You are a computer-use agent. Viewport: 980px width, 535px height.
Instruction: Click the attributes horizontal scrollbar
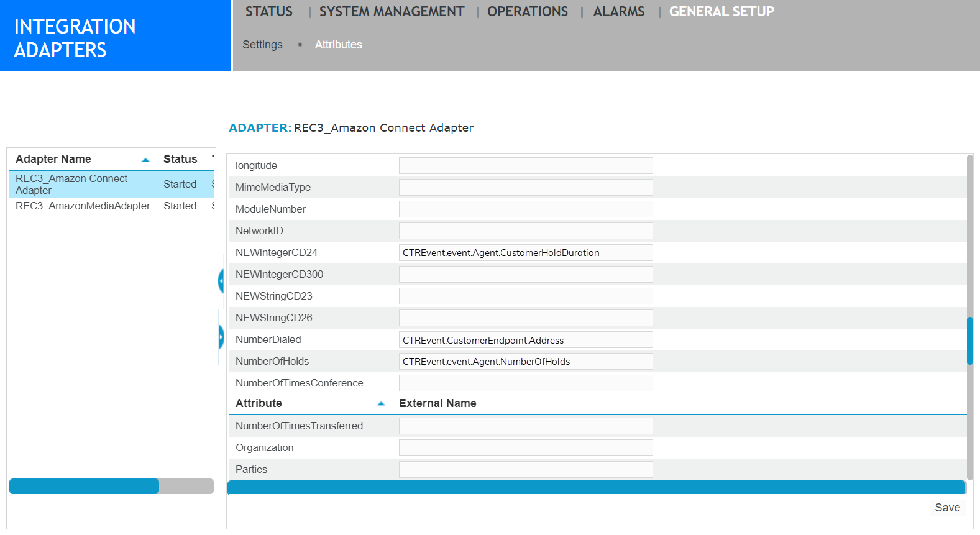tap(597, 487)
